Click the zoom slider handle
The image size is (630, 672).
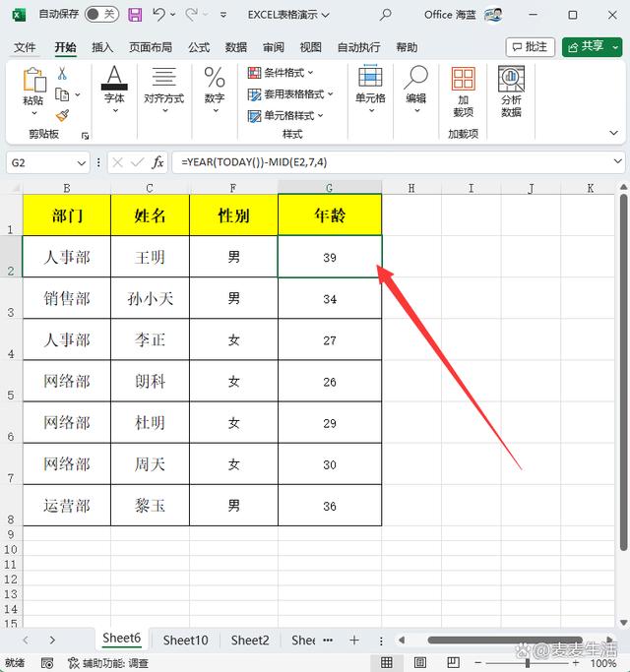(527, 663)
